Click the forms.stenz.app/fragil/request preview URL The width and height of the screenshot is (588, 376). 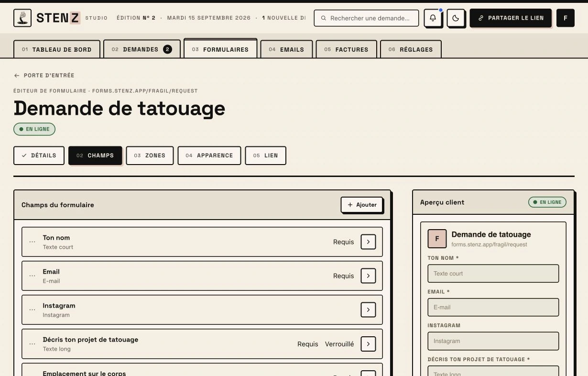489,244
